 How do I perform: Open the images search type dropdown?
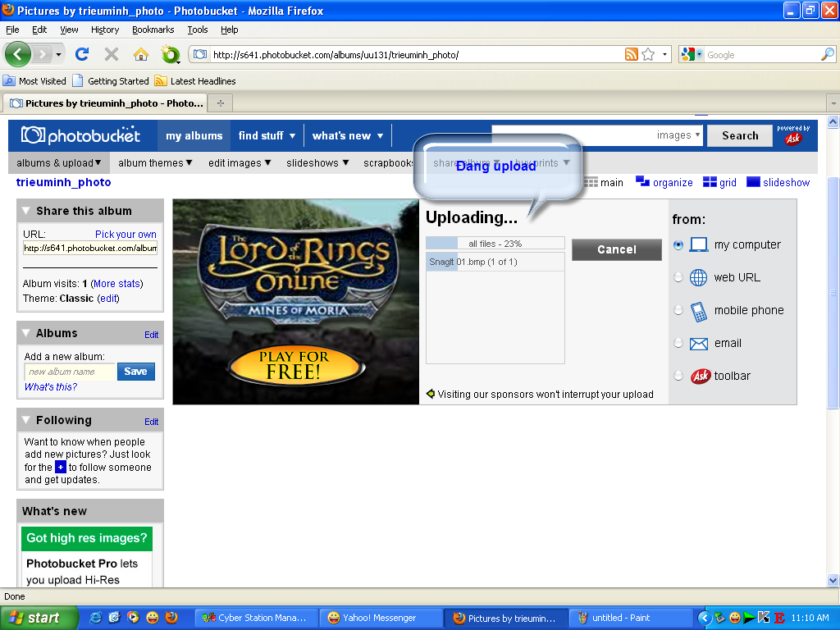[678, 135]
